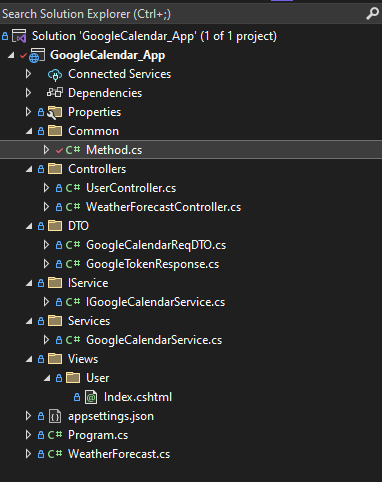
Task: Select GoogleCalendarService.cs file name
Action: coord(154,340)
